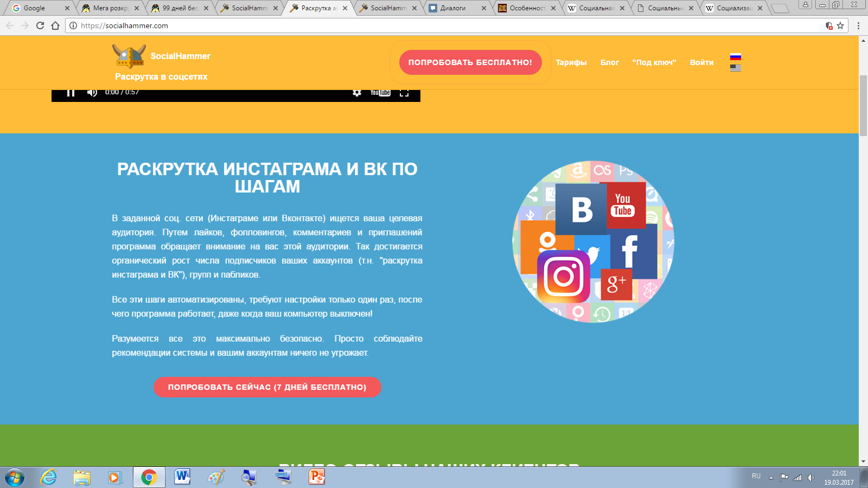Switch to the 'Диалоги' tab
868x488 pixels.
458,8
